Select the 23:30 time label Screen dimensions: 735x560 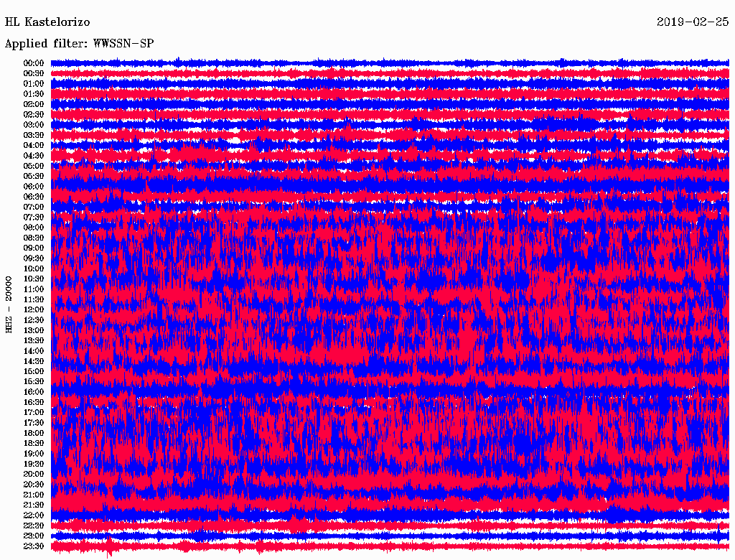(34, 546)
